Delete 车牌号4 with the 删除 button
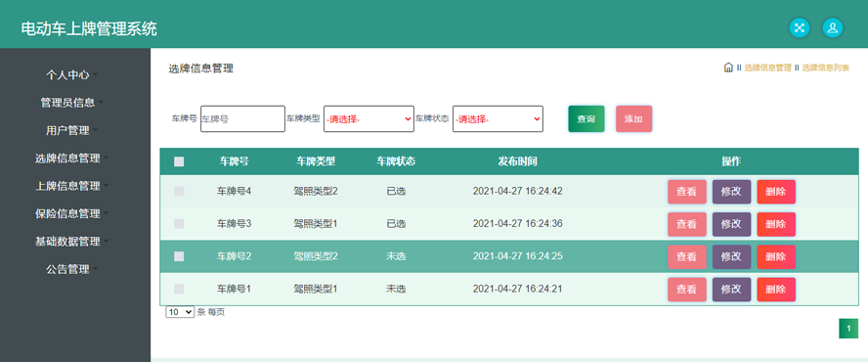The width and height of the screenshot is (868, 362). 776,192
